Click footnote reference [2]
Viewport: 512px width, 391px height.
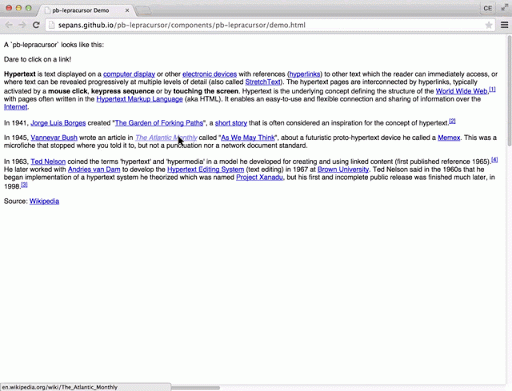pyautogui.click(x=452, y=121)
